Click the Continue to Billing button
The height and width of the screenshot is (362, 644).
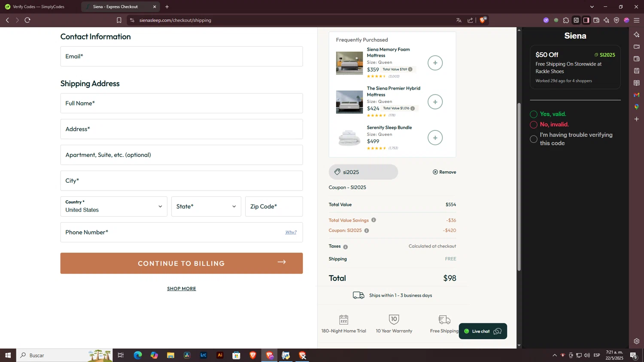pyautogui.click(x=182, y=263)
